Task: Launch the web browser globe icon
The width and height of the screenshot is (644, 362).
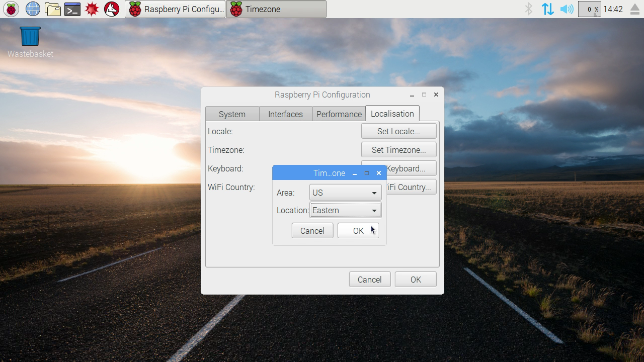Action: click(33, 9)
